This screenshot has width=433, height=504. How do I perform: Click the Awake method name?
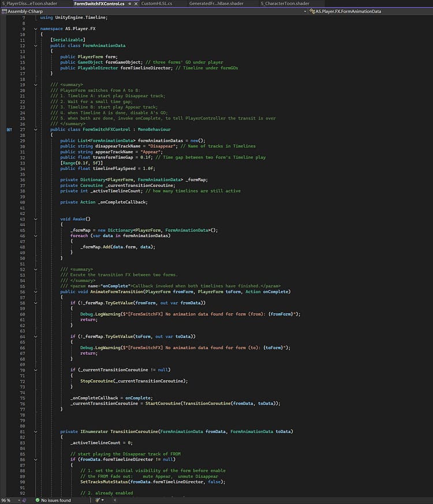pyautogui.click(x=79, y=219)
